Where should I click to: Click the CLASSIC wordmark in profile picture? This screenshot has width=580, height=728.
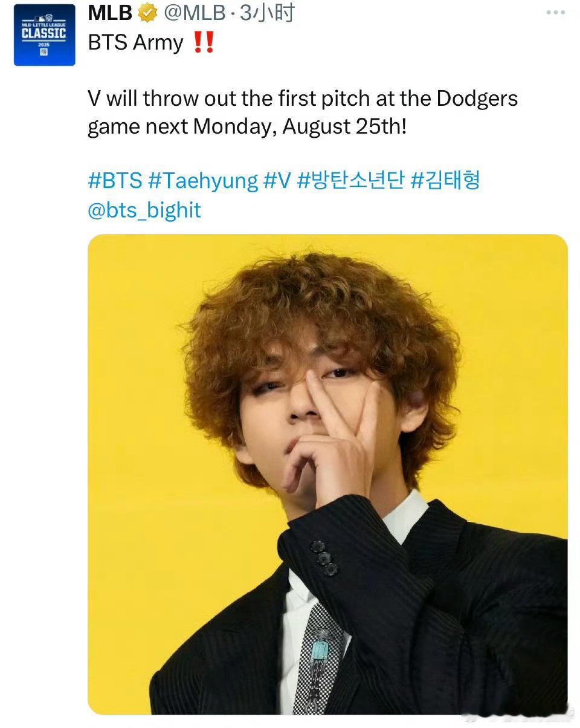[x=43, y=33]
